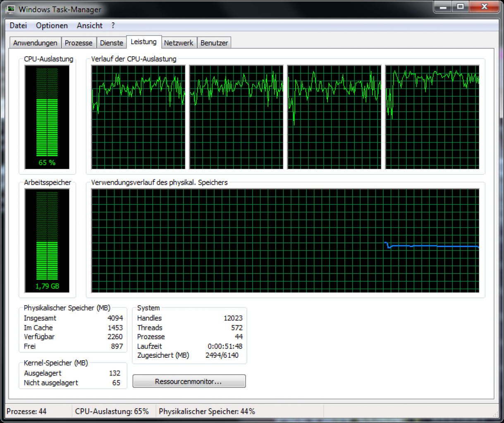The width and height of the screenshot is (504, 423).
Task: Click the Verfügbar value 2260
Action: (x=115, y=337)
